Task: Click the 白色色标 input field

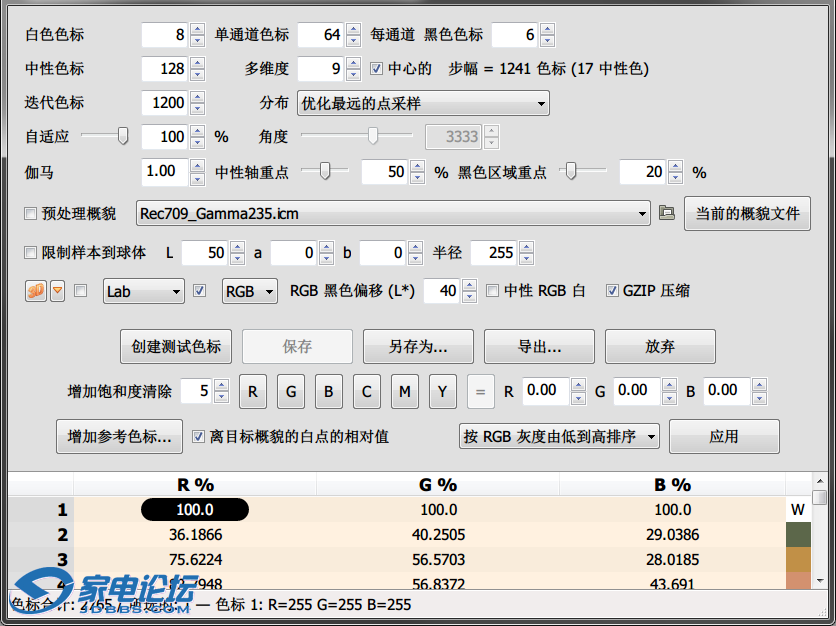Action: tap(164, 35)
